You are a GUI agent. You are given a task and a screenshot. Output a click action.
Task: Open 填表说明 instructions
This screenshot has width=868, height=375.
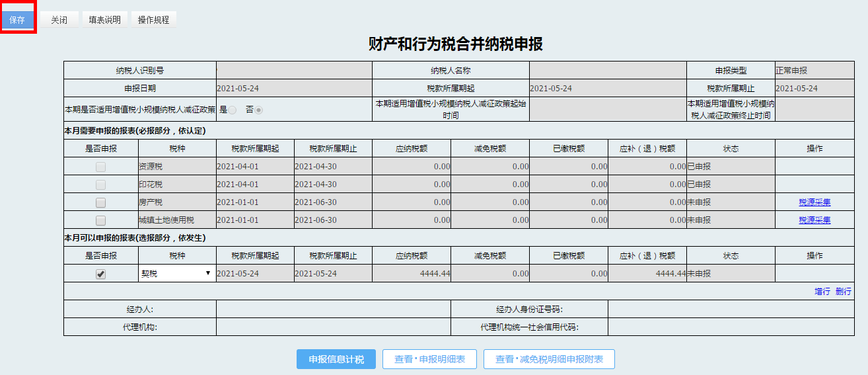105,20
